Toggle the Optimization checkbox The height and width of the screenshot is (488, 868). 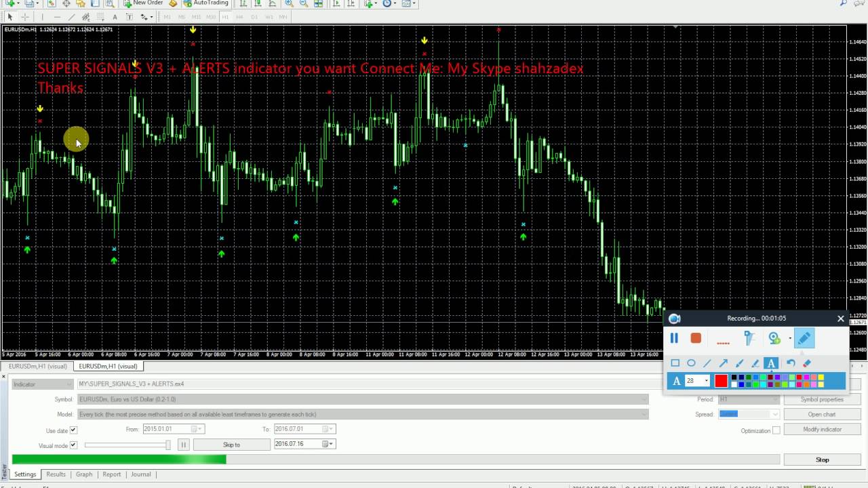pyautogui.click(x=776, y=430)
